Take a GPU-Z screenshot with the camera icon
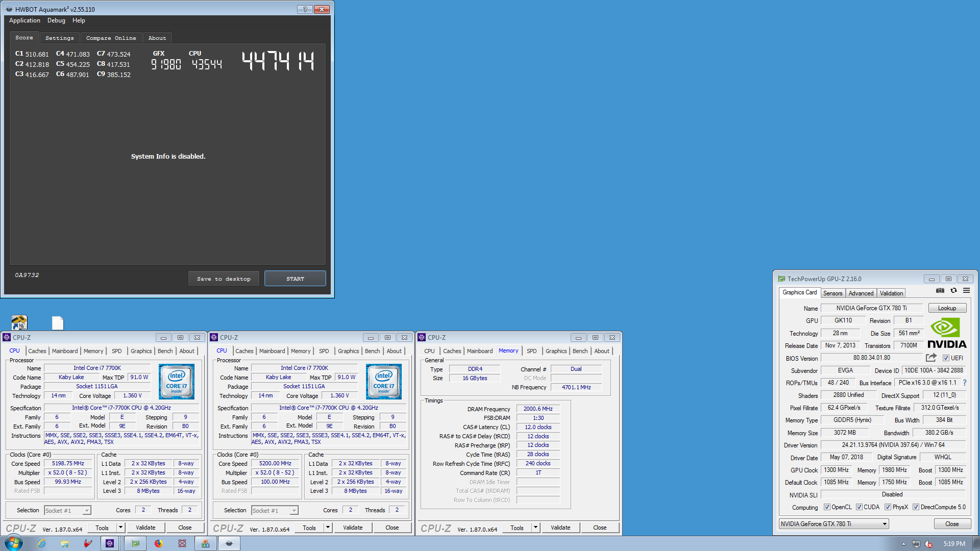This screenshot has height=551, width=980. point(940,291)
